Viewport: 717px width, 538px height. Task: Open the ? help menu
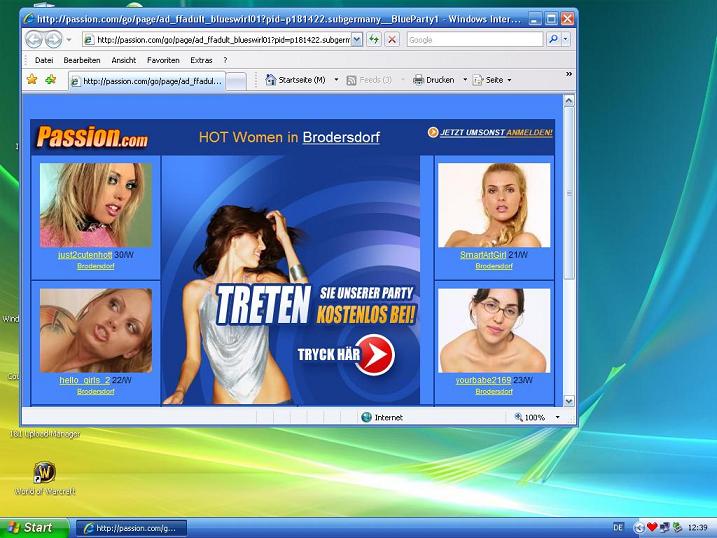225,60
